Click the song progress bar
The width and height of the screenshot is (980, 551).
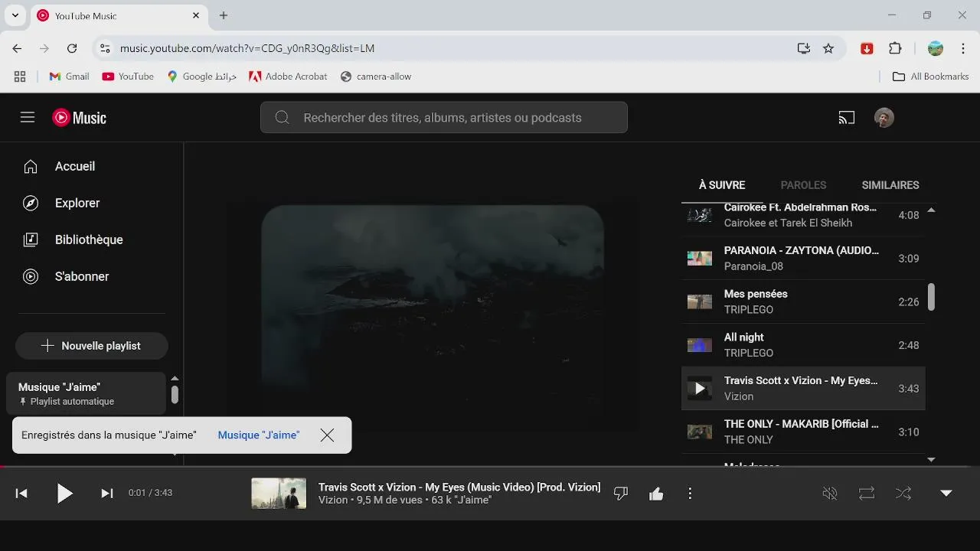[490, 466]
